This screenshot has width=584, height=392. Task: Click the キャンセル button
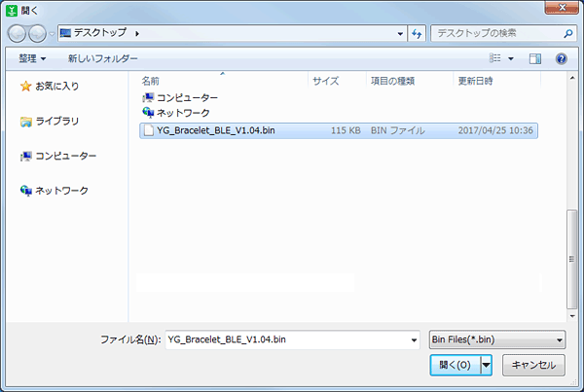click(533, 365)
